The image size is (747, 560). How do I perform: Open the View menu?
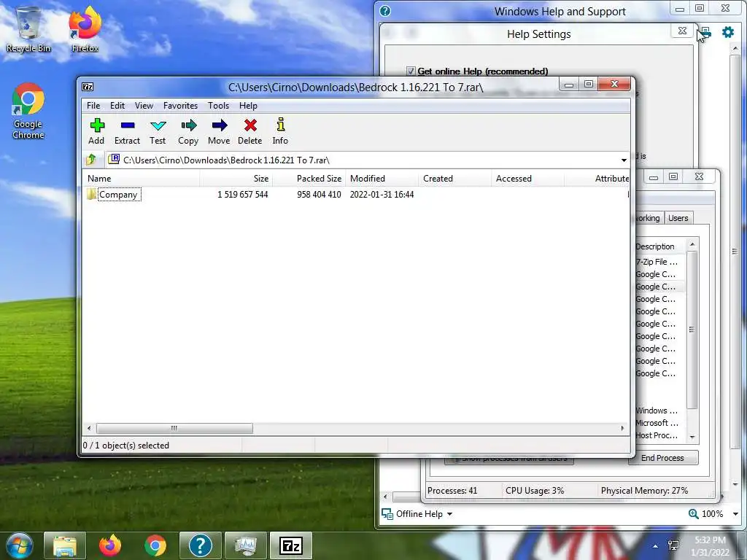pos(144,106)
